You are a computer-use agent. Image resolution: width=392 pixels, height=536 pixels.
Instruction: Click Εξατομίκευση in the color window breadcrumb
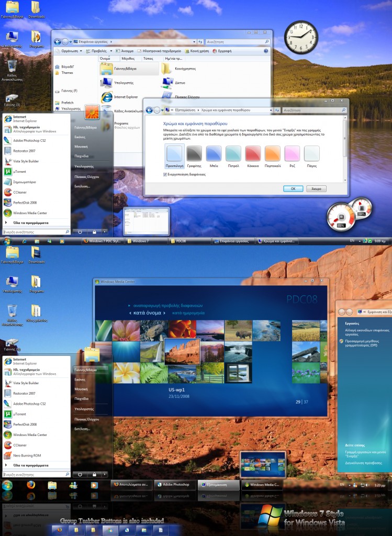click(185, 110)
